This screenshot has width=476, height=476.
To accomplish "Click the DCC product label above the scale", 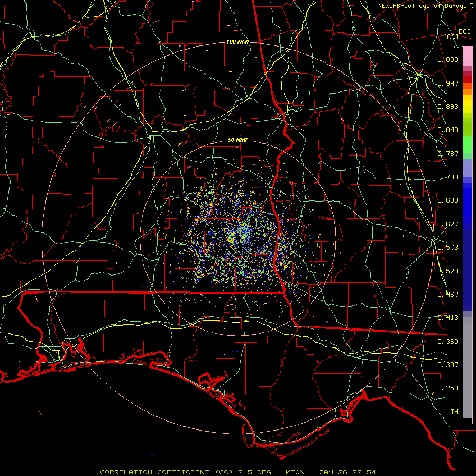I will [464, 32].
